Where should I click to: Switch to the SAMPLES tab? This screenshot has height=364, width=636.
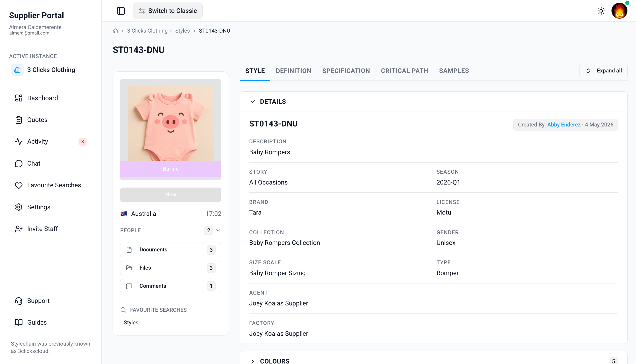454,71
